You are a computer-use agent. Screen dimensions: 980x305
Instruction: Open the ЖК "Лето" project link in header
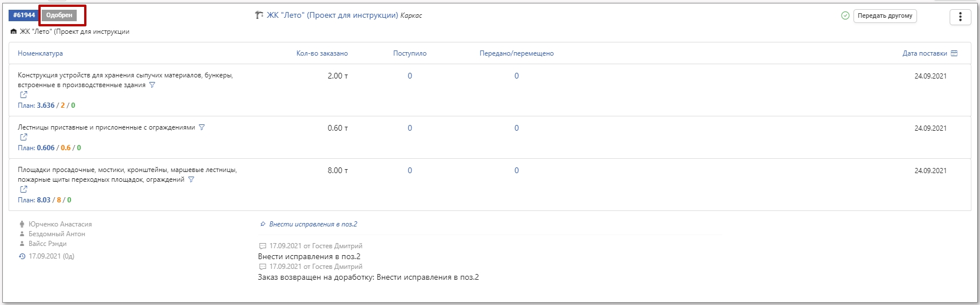(332, 15)
